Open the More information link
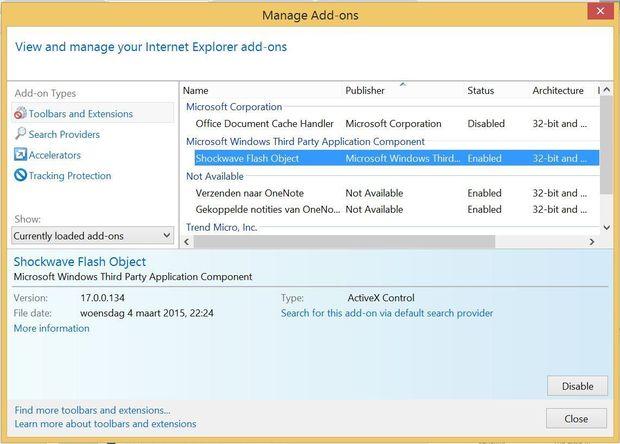Viewport: 620px width, 444px height. (x=51, y=328)
